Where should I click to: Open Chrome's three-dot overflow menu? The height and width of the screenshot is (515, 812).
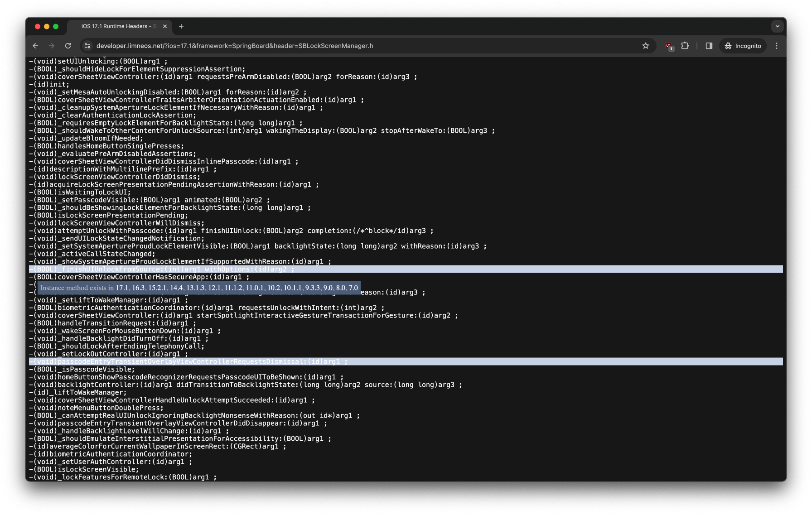777,46
